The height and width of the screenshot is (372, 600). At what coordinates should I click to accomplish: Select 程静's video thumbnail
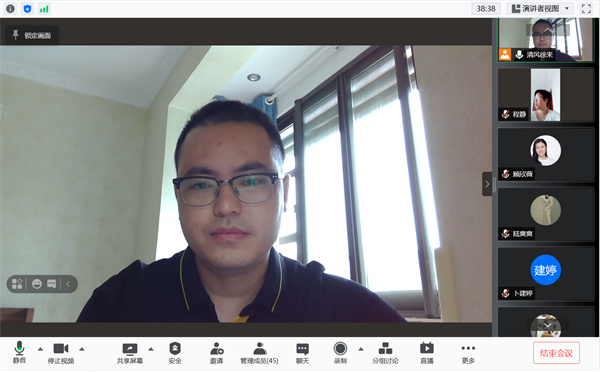[x=546, y=95]
